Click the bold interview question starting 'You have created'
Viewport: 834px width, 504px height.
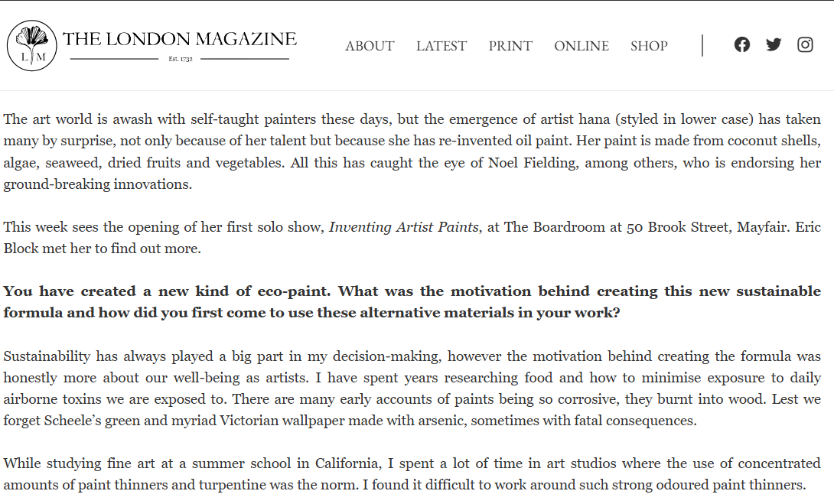pyautogui.click(x=412, y=302)
